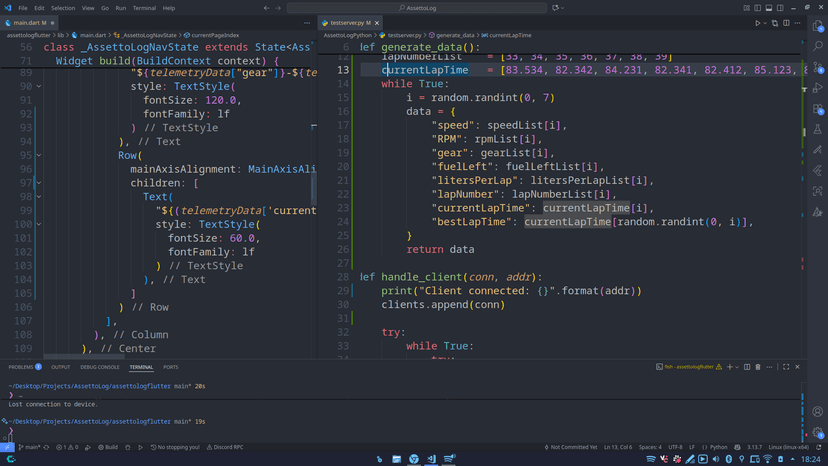Maximize the terminal panel size
828x466 pixels.
(786, 367)
